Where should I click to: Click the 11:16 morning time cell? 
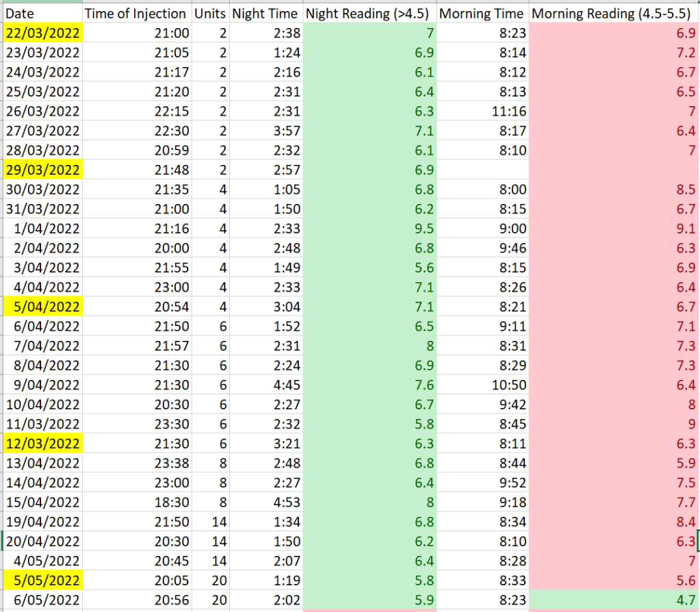click(x=482, y=111)
